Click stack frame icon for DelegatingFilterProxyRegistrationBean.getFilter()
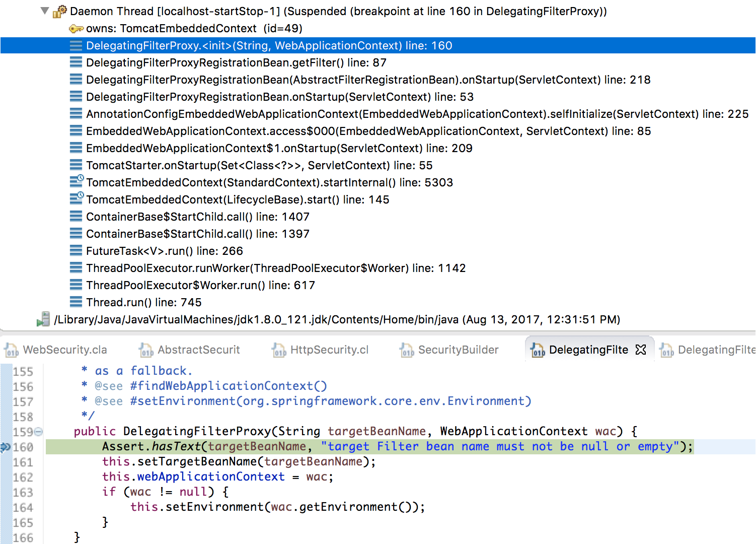This screenshot has height=544, width=756. [76, 62]
